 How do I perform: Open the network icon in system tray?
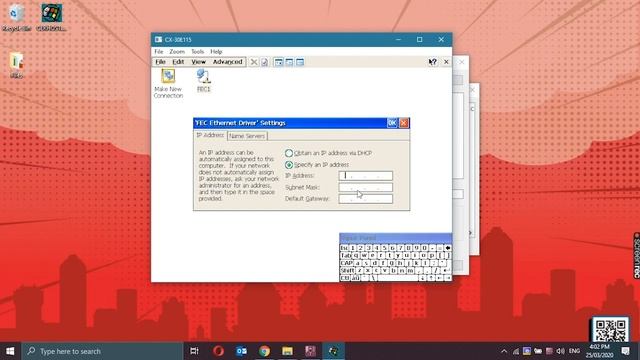pyautogui.click(x=516, y=351)
